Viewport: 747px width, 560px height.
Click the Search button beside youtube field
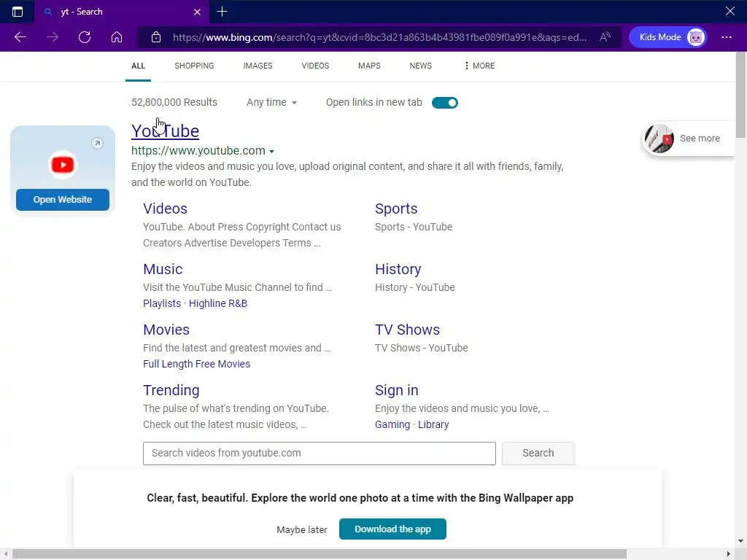538,454
